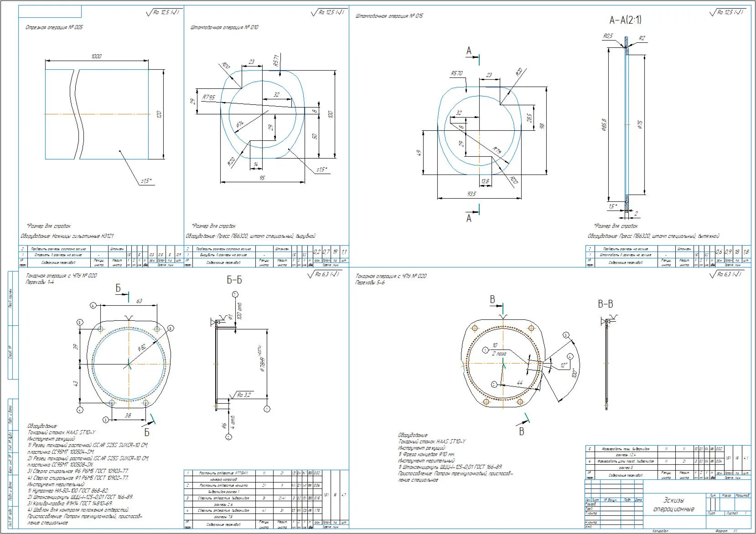Viewport: 756px width, 534px height.
Task: Click the heading Отрезная операция № 005
Action: [54, 27]
